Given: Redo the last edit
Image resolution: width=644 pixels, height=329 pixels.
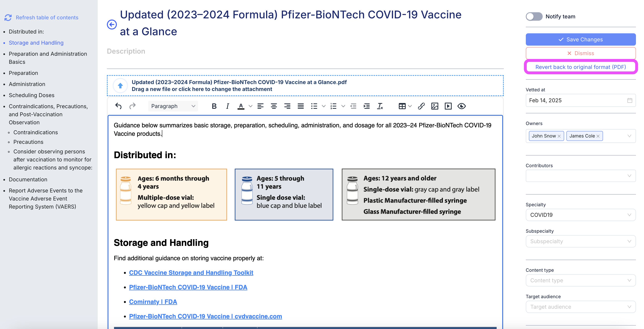Looking at the screenshot, I should (133, 106).
